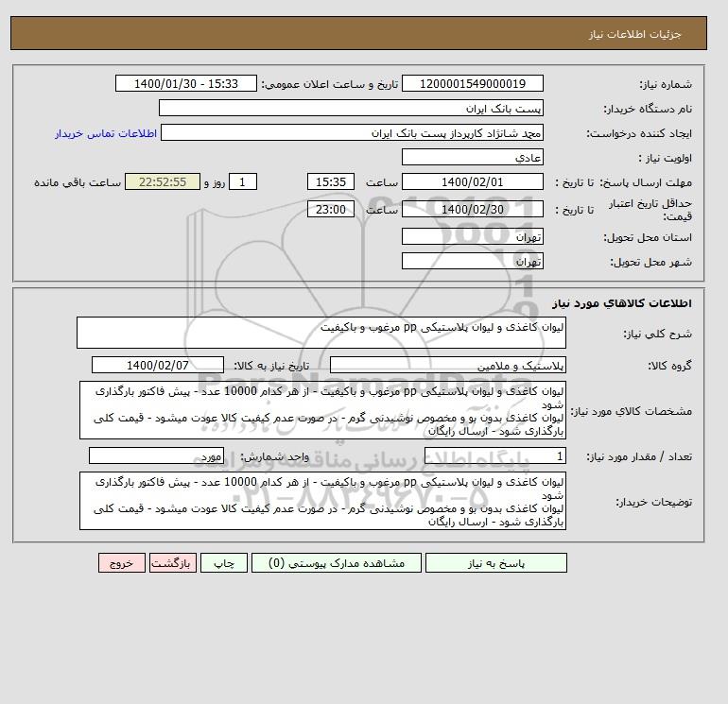This screenshot has width=728, height=704.
Task: Click the 'توضیحات خریدار:' label
Action: (x=653, y=502)
